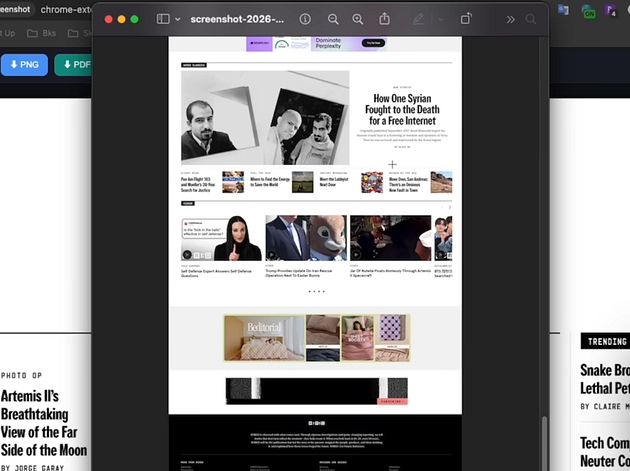
Task: Select the Self Defense Expert video thumbnail
Action: [221, 238]
